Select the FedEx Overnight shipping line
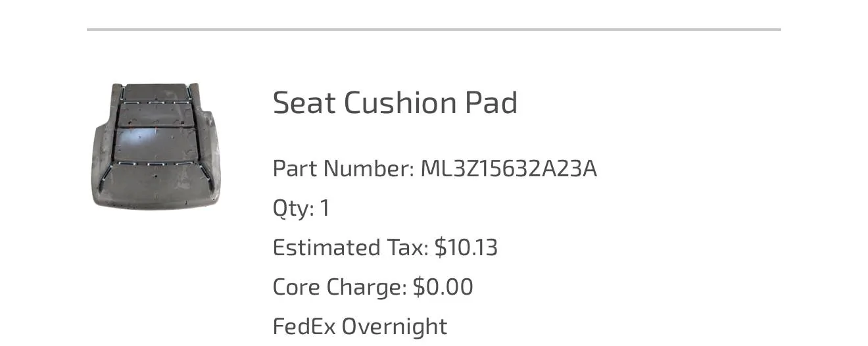The height and width of the screenshot is (346, 868). pyautogui.click(x=360, y=326)
